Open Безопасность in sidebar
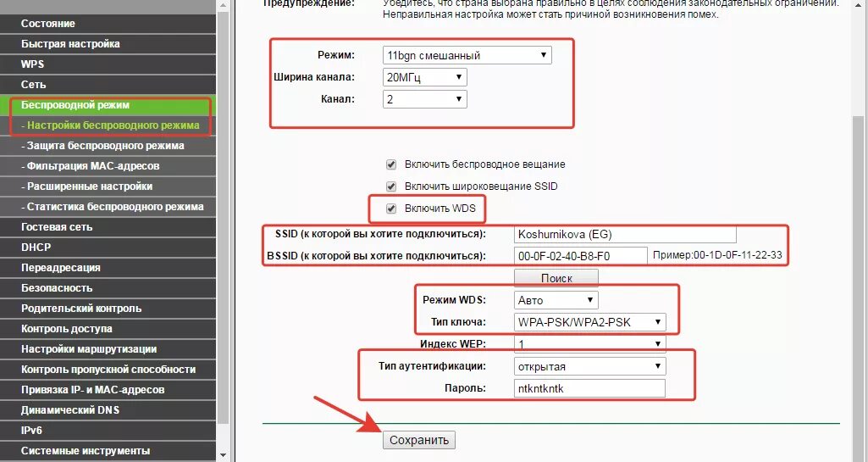The width and height of the screenshot is (868, 462). [108, 288]
